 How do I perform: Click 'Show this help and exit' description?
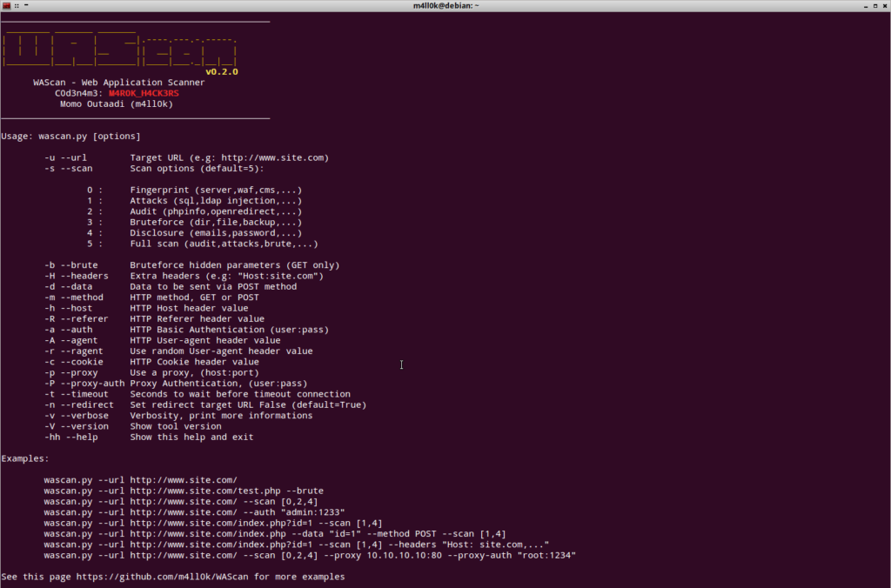[x=191, y=438]
